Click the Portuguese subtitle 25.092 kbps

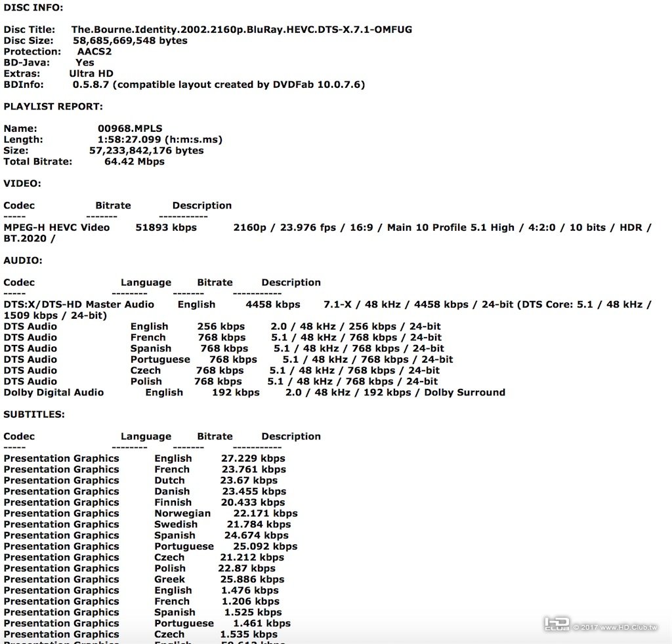(265, 547)
